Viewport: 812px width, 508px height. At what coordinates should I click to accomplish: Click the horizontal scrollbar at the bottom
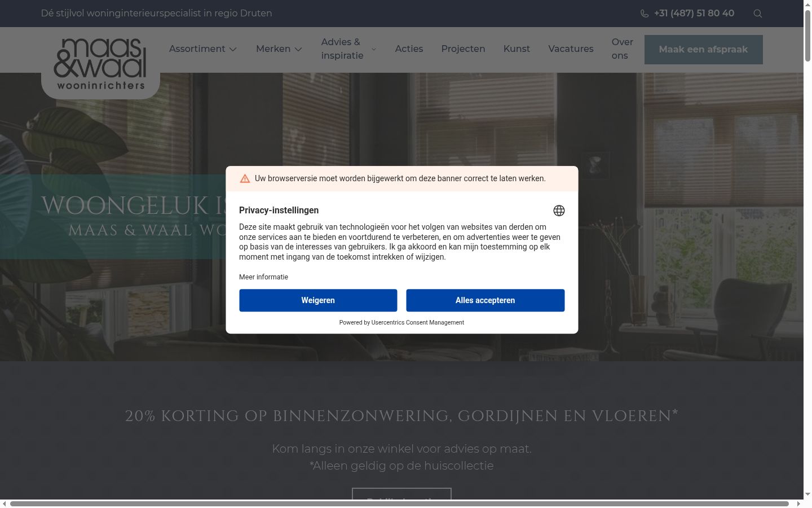click(399, 503)
